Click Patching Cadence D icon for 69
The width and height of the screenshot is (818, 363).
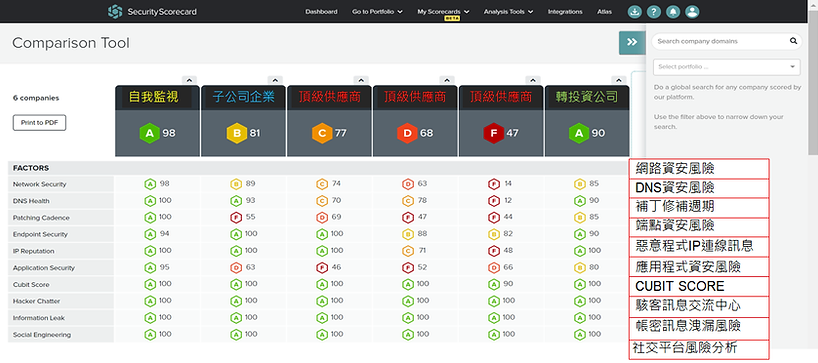(322, 217)
